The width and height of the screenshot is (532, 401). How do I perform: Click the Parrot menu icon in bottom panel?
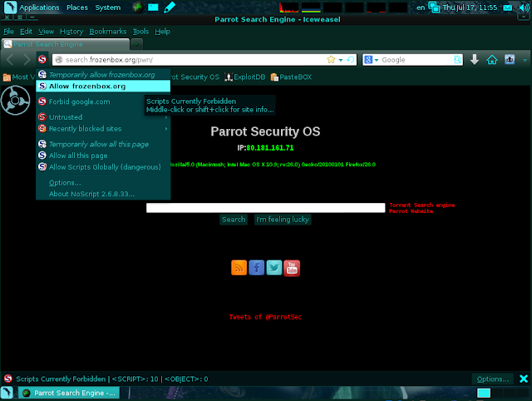pos(7,393)
